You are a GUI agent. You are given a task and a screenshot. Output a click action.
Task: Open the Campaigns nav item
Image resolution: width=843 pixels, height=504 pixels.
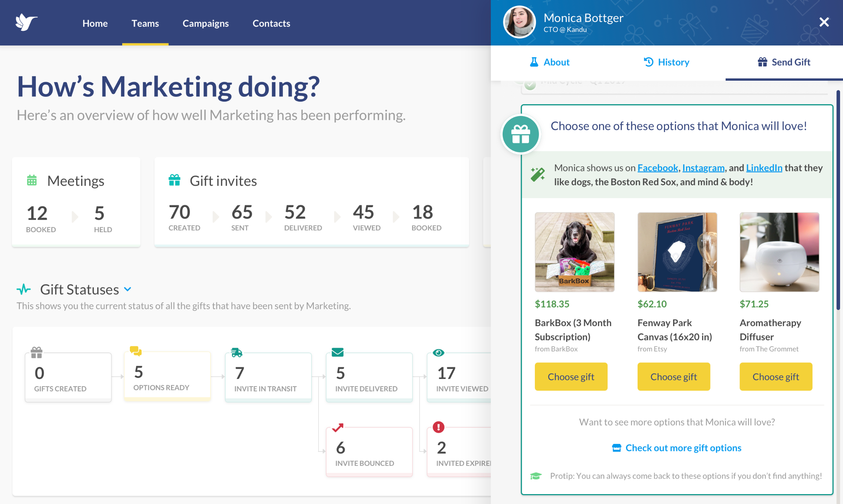pos(206,23)
